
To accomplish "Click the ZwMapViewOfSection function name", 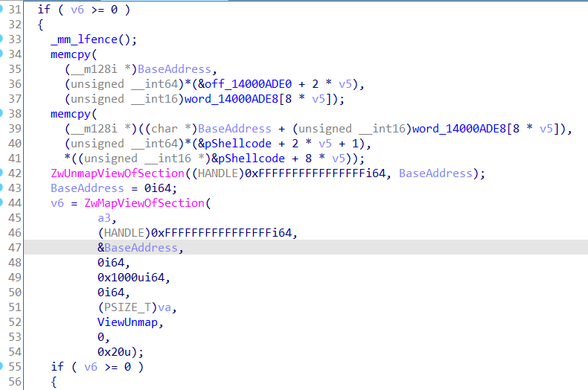I will (144, 203).
